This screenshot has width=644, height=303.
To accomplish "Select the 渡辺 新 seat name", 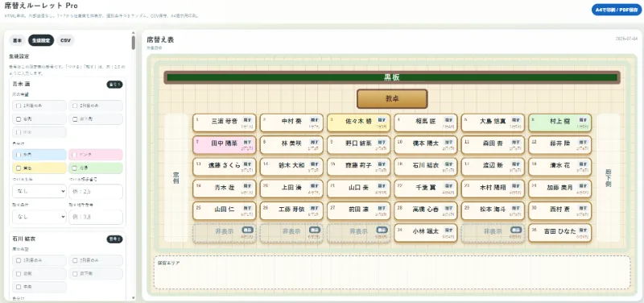I will [493, 165].
